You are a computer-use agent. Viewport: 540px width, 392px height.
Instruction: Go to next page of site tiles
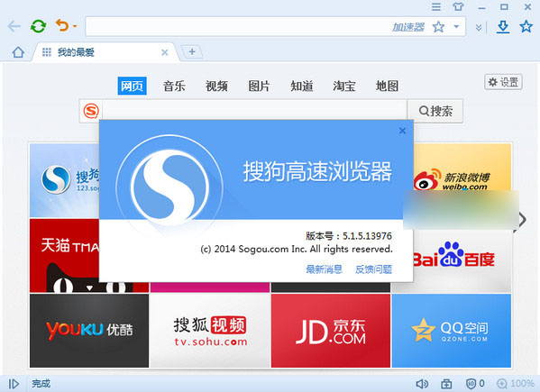pos(523,220)
